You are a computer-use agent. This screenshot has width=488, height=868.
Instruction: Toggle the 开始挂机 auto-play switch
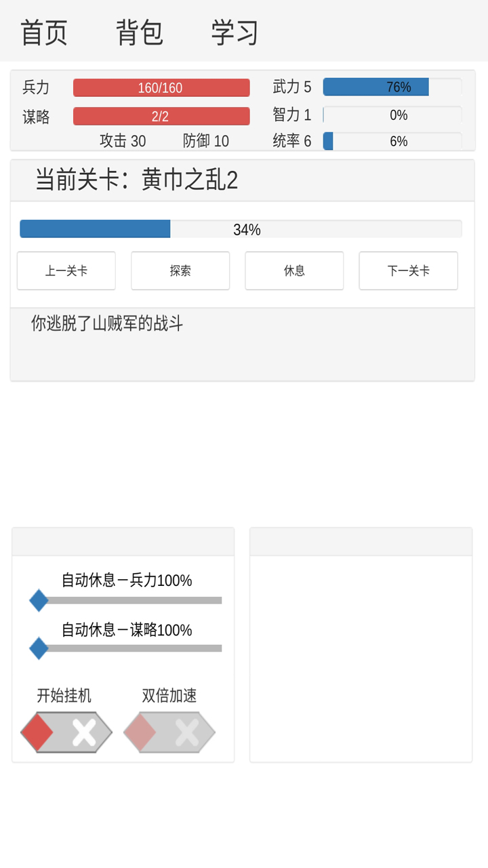(66, 732)
